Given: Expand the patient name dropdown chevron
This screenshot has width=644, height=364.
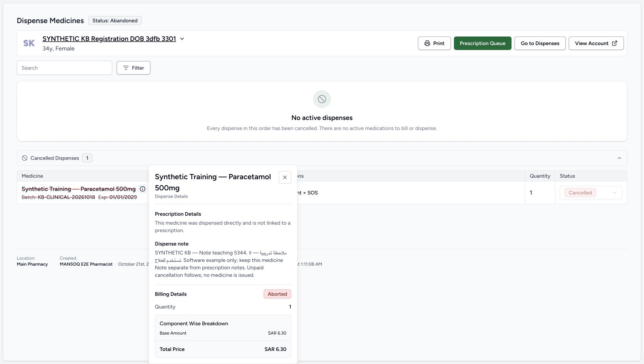Looking at the screenshot, I should pos(182,39).
